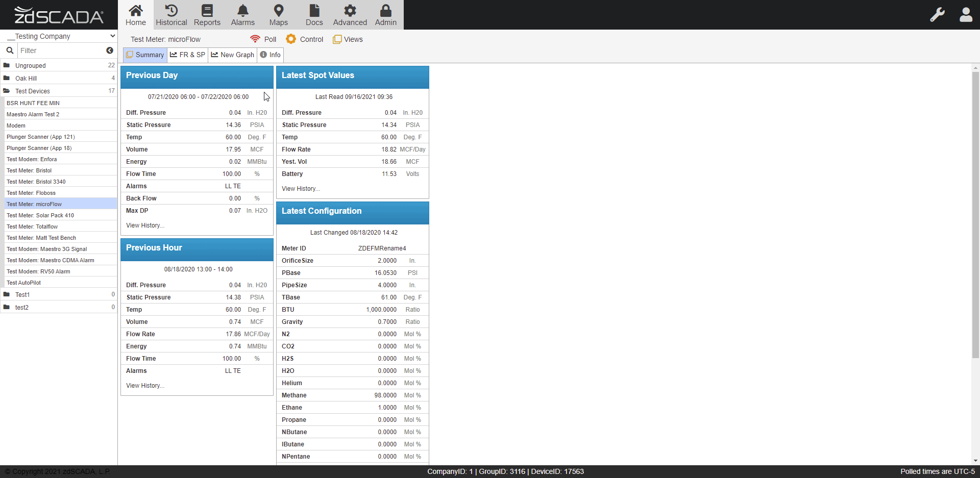
Task: Open the New Graph tab
Action: coord(232,55)
